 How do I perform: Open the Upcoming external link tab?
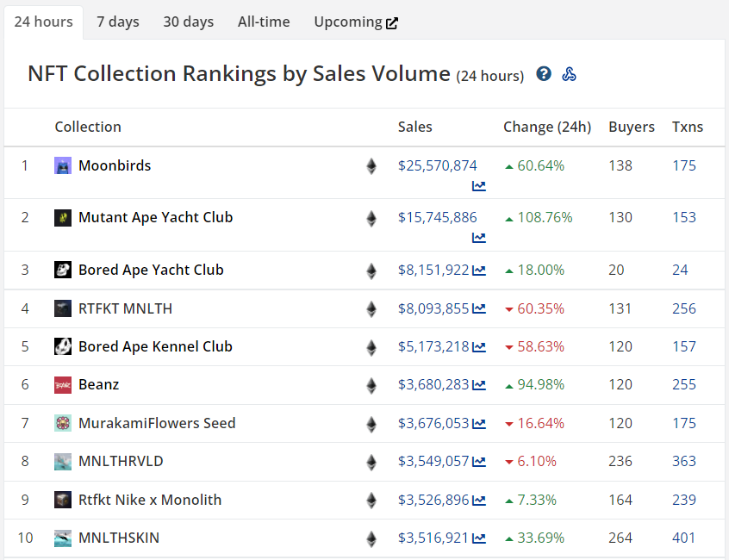(x=356, y=22)
